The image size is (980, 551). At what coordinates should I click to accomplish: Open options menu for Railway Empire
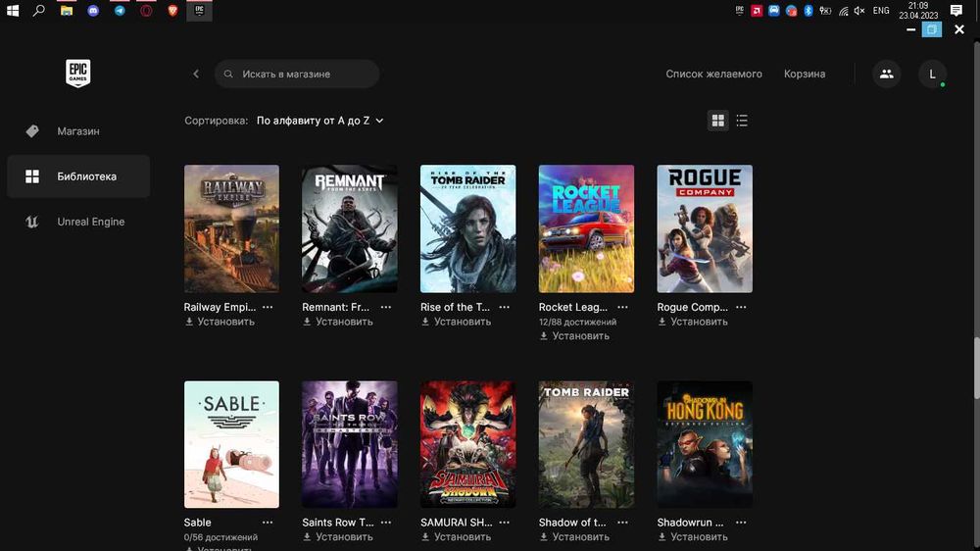tap(268, 307)
